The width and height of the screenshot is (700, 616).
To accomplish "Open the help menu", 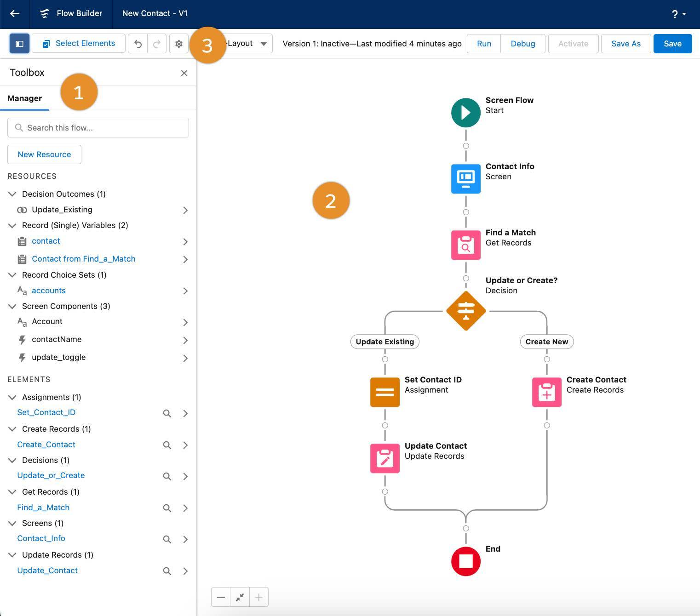I will coord(676,13).
